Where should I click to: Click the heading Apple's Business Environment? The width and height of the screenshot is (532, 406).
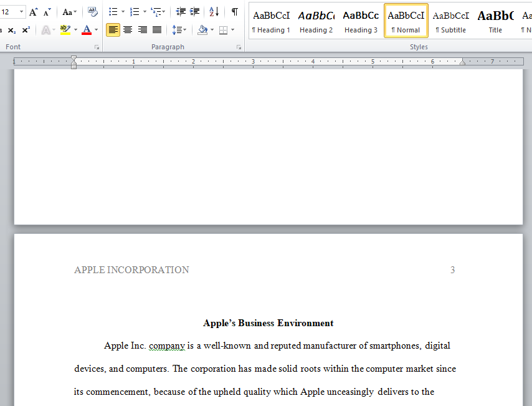tap(268, 323)
